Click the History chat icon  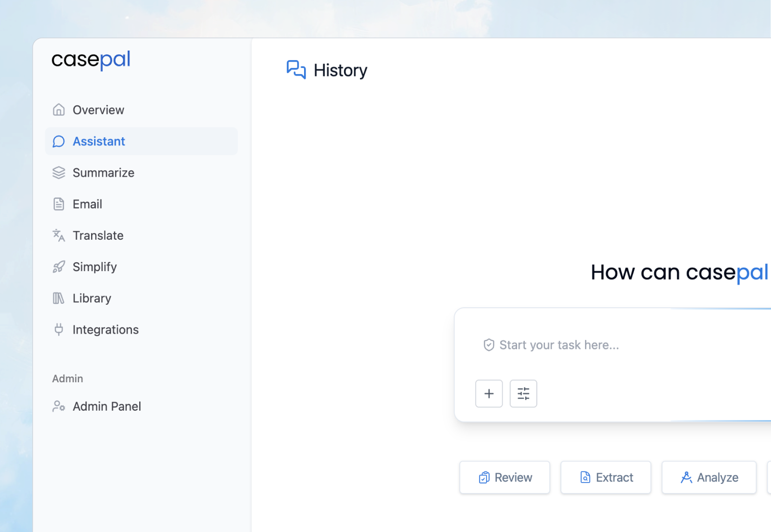pos(295,70)
